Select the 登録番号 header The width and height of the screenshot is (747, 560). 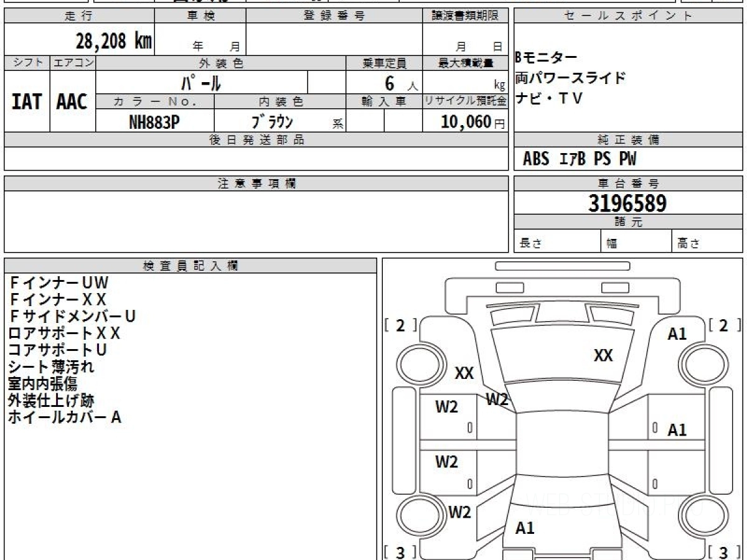click(x=334, y=16)
